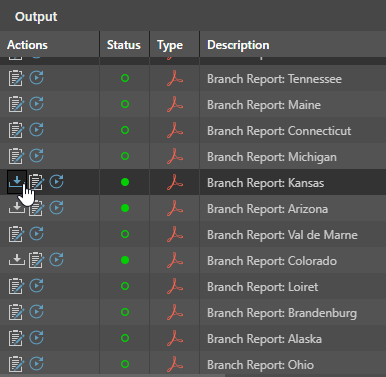This screenshot has height=377, width=386.
Task: Click the PDF icon for Brandenburg report
Action: [x=175, y=312]
